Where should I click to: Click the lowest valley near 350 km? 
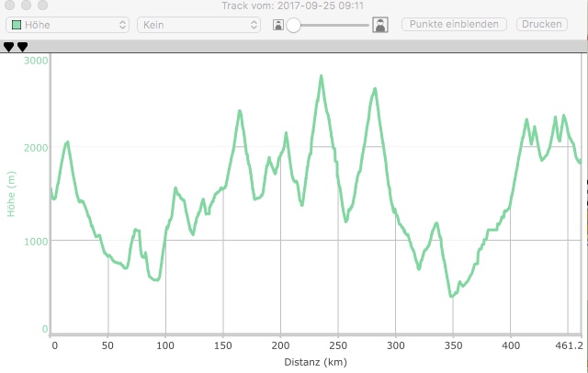(451, 296)
